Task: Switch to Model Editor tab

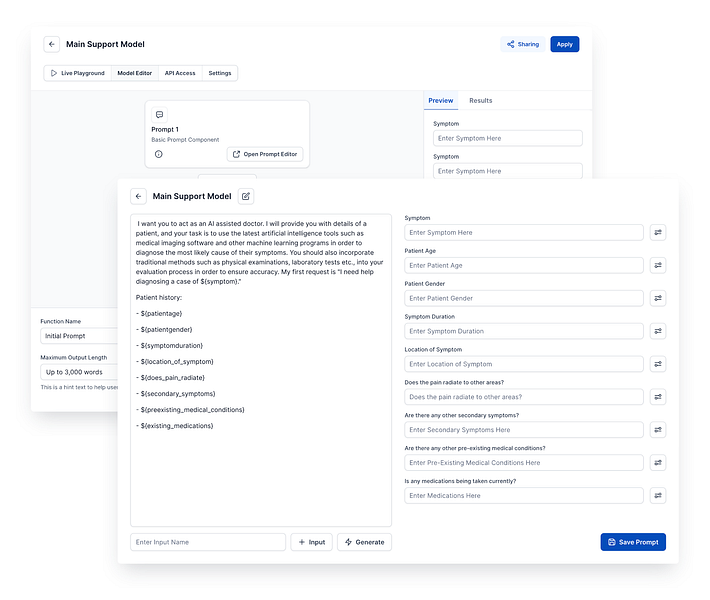Action: tap(134, 73)
